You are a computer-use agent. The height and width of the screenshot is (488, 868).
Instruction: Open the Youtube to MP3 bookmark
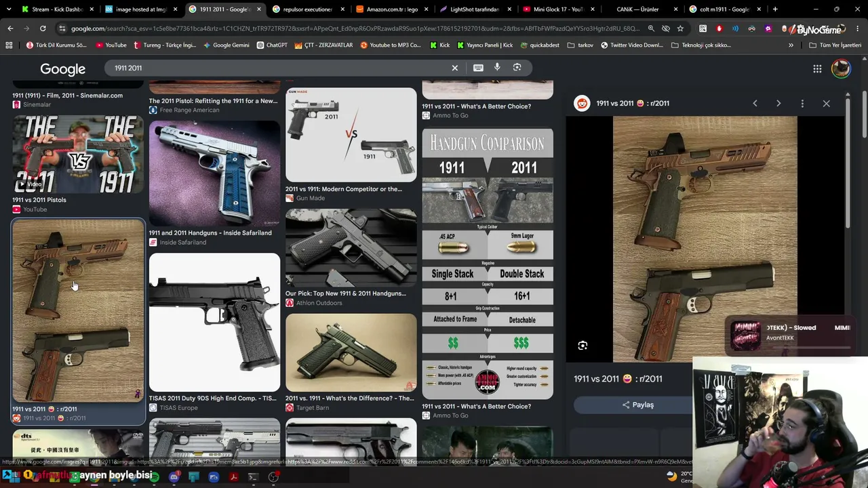pos(391,45)
